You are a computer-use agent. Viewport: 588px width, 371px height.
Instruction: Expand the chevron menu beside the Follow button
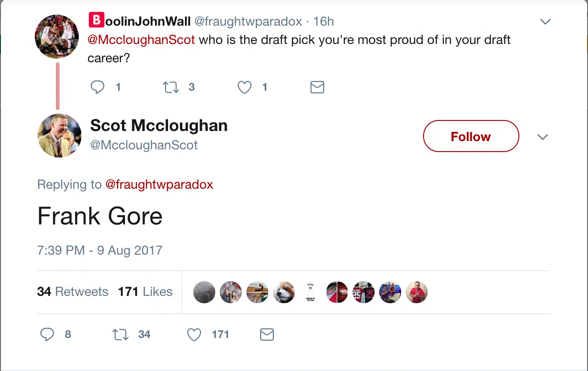click(543, 137)
